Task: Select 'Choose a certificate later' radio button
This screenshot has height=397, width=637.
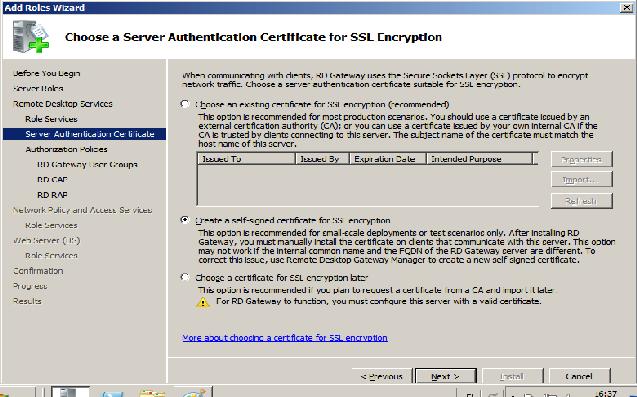Action: coord(185,278)
